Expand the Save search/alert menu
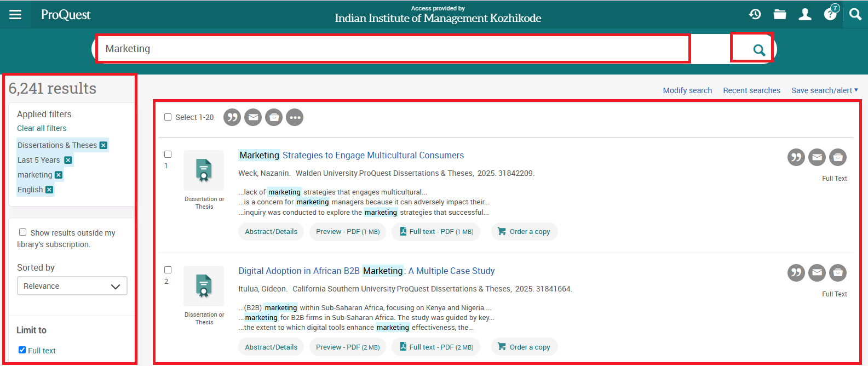Viewport: 868px width, 366px height. tap(824, 90)
